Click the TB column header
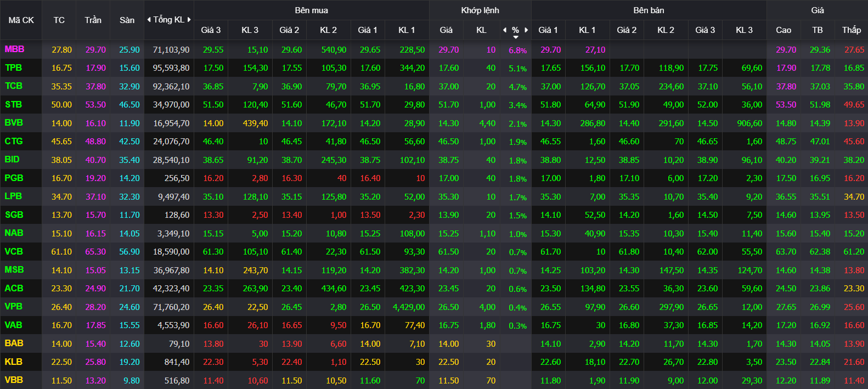This screenshot has height=389, width=868. pos(818,30)
